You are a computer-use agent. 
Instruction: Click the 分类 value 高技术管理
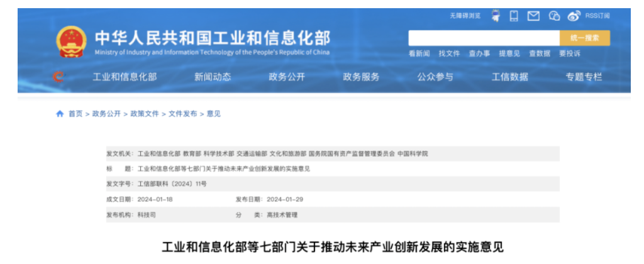[x=282, y=215]
